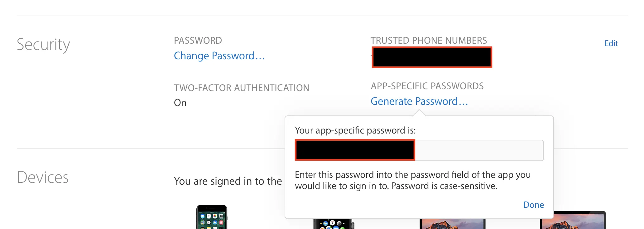Image resolution: width=644 pixels, height=229 pixels.
Task: Select the redacted trusted phone number
Action: (432, 57)
